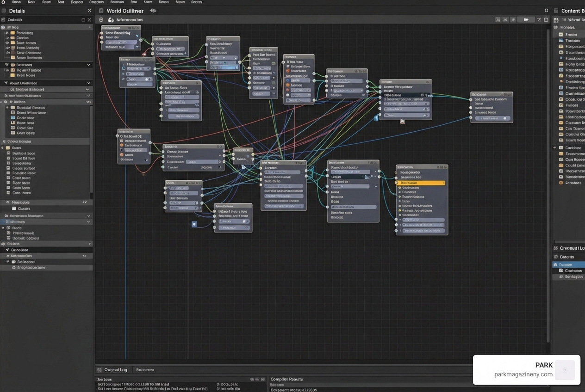Expand the 'Aloet' section chevron in Details
Image resolution: width=585 pixels, height=392 pixels.
coord(88,83)
